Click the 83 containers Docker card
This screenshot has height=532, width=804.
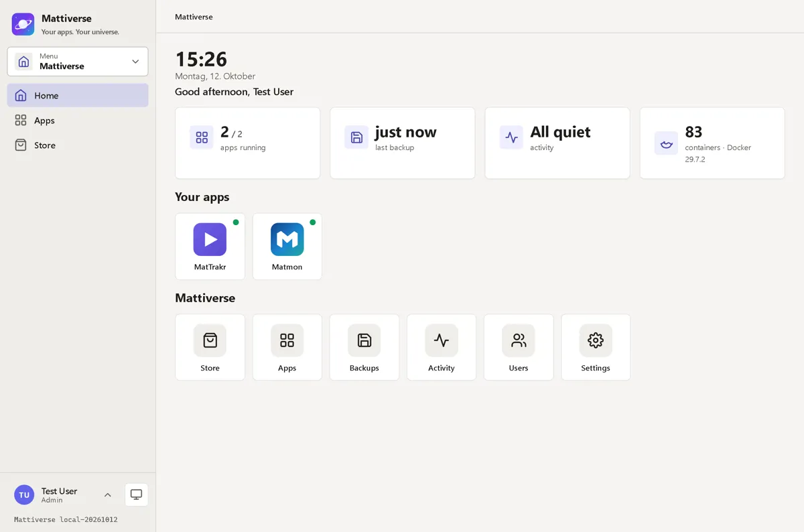pyautogui.click(x=712, y=143)
